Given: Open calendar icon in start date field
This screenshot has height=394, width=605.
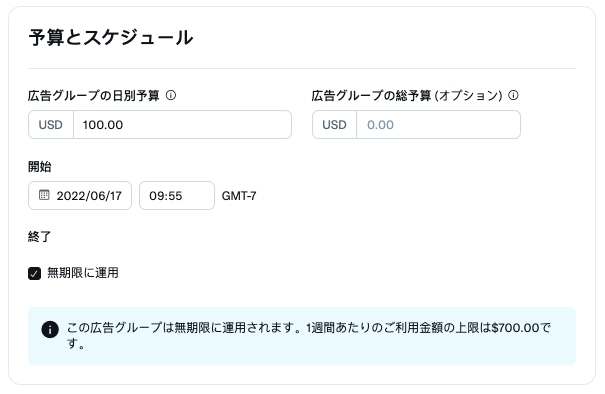Looking at the screenshot, I should tap(44, 195).
